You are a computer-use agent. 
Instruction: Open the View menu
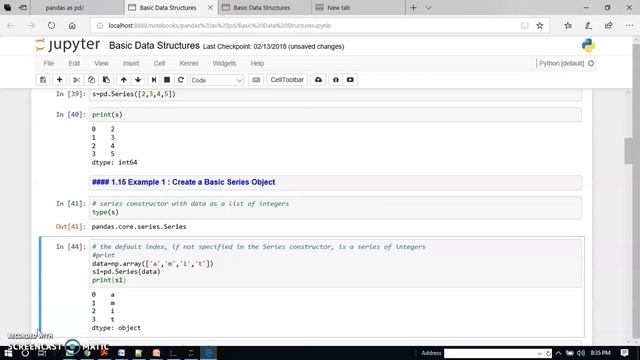click(x=101, y=63)
